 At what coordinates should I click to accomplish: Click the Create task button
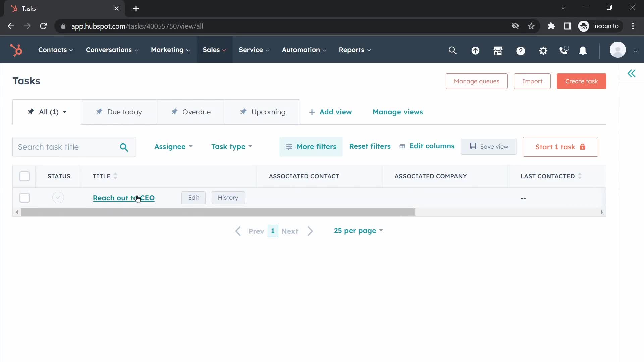pyautogui.click(x=582, y=81)
